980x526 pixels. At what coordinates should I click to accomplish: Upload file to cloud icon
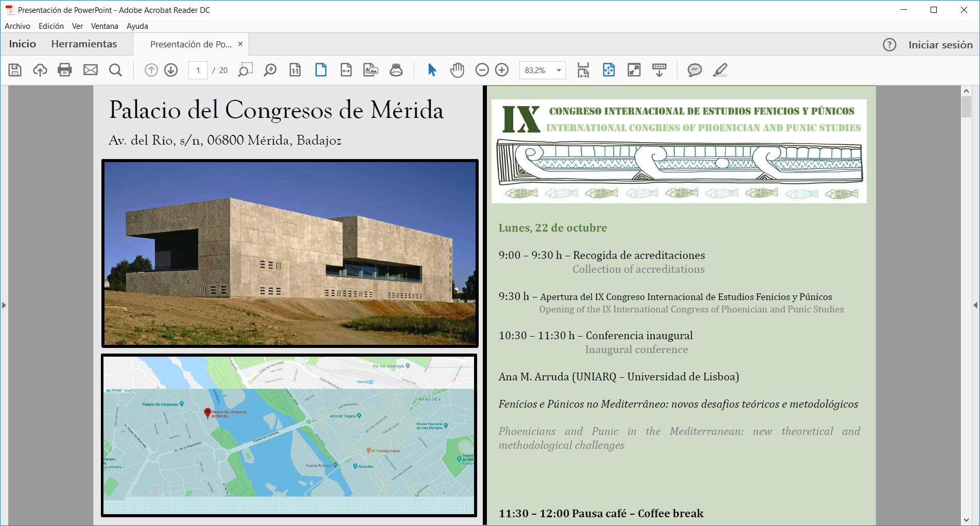tap(40, 70)
